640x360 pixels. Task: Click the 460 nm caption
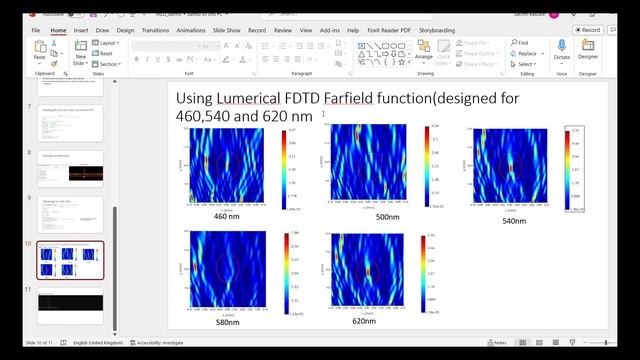[227, 216]
